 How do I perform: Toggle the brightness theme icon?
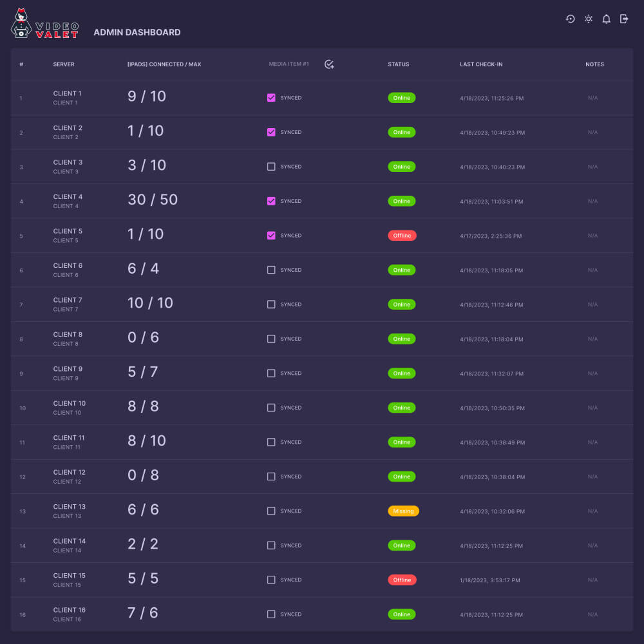[588, 19]
